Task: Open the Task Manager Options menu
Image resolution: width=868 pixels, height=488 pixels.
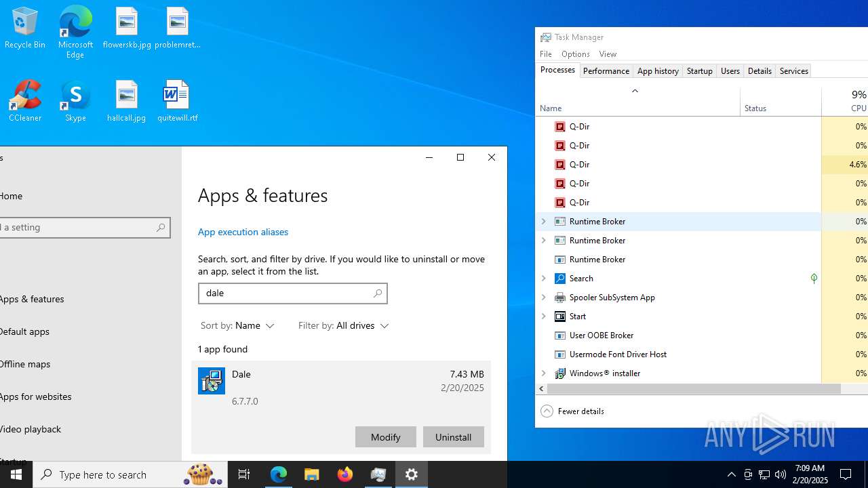Action: point(575,54)
